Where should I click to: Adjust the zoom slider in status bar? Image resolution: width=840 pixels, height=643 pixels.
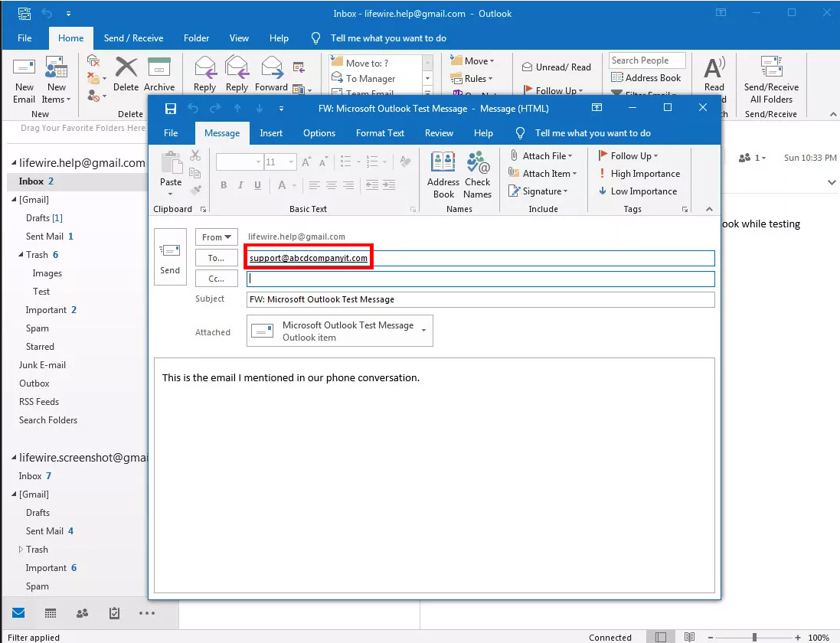[x=754, y=637]
